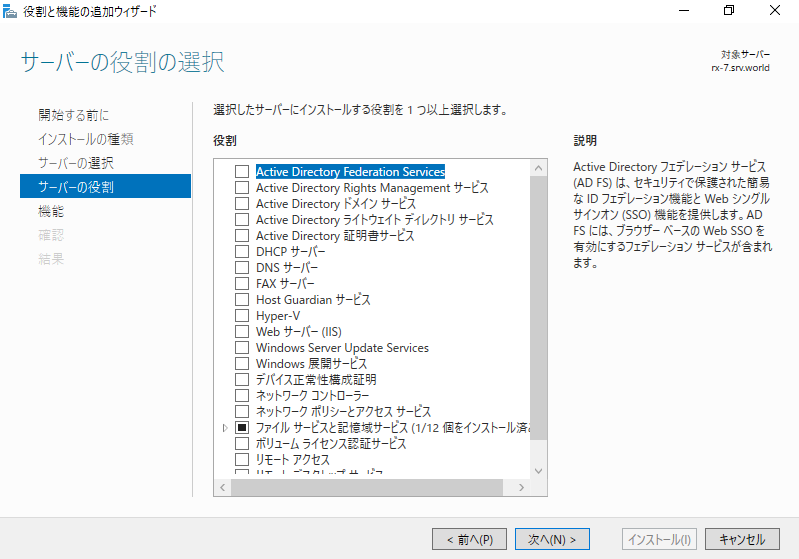Click the rx-7.srv.world target server text
The width and height of the screenshot is (799, 559).
pyautogui.click(x=740, y=68)
